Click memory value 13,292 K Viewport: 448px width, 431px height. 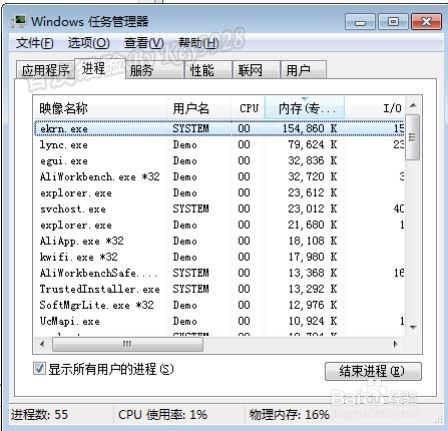tap(313, 289)
